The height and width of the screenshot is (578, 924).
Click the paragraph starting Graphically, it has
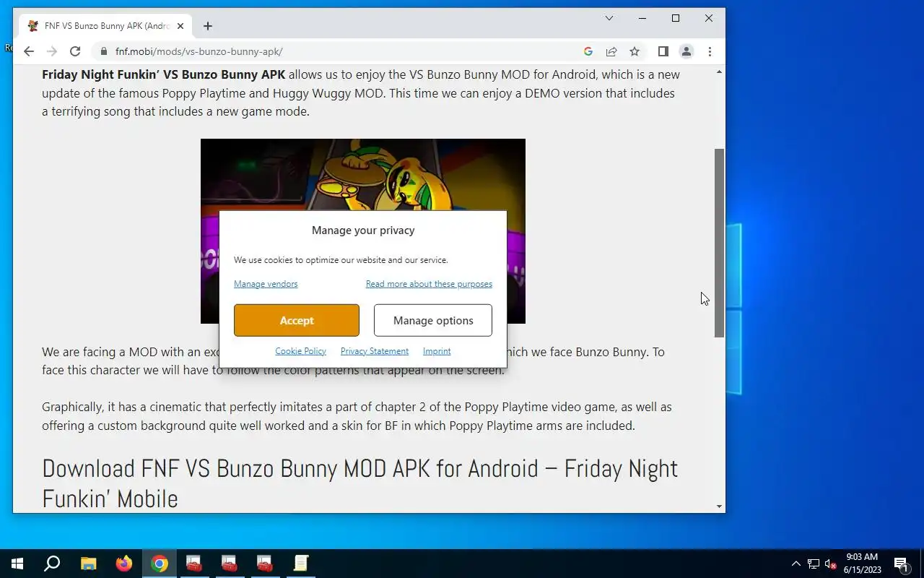(357, 416)
